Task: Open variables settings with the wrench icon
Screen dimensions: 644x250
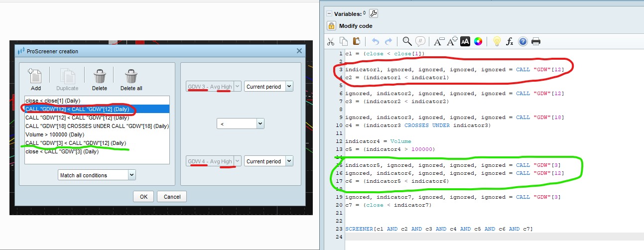Action: click(x=374, y=13)
